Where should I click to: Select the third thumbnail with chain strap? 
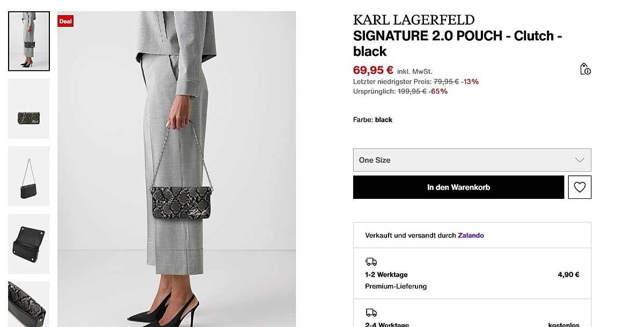(x=29, y=176)
